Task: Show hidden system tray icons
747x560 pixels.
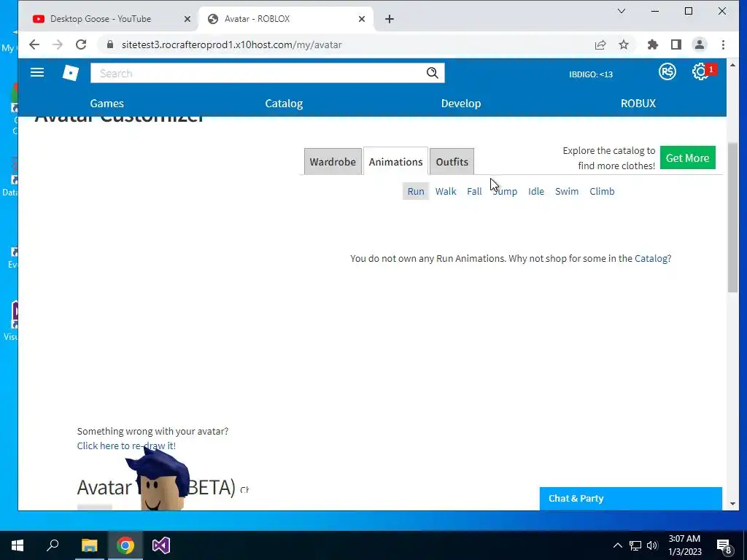Action: [617, 545]
